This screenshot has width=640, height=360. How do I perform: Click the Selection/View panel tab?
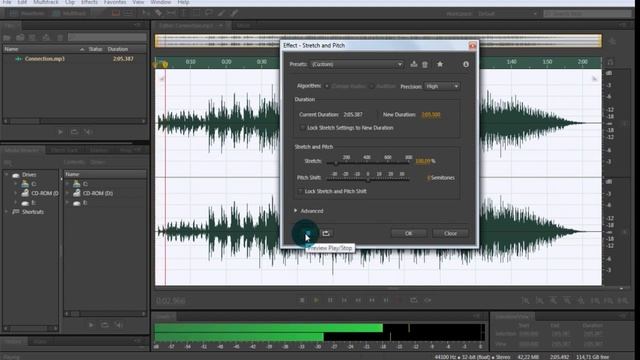coord(512,316)
